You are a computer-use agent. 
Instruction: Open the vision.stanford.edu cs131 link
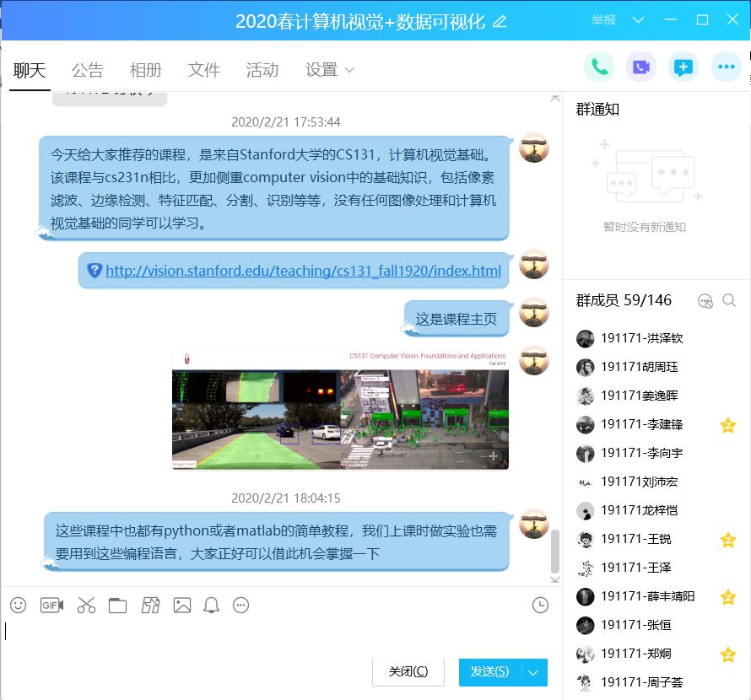[303, 271]
